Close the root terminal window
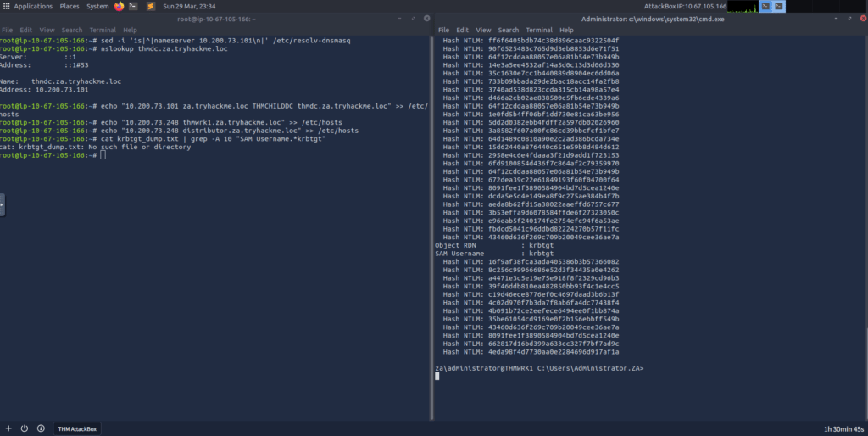This screenshot has height=436, width=868. click(427, 19)
